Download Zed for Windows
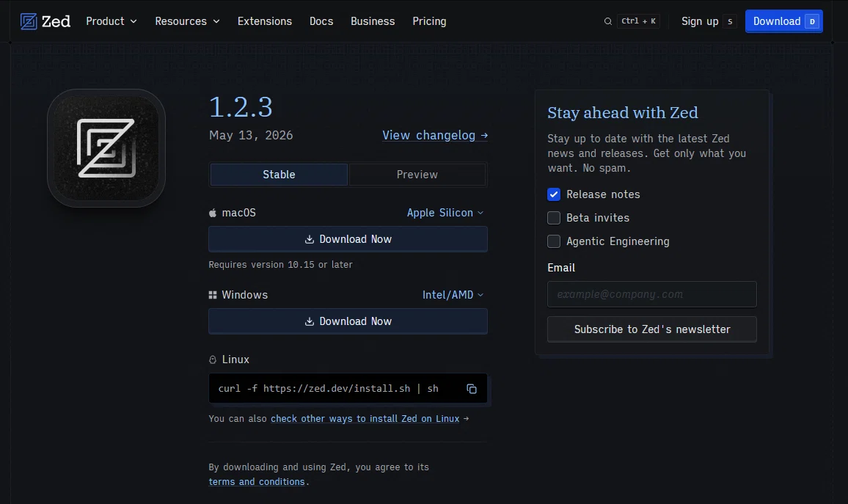This screenshot has width=848, height=504. (348, 321)
